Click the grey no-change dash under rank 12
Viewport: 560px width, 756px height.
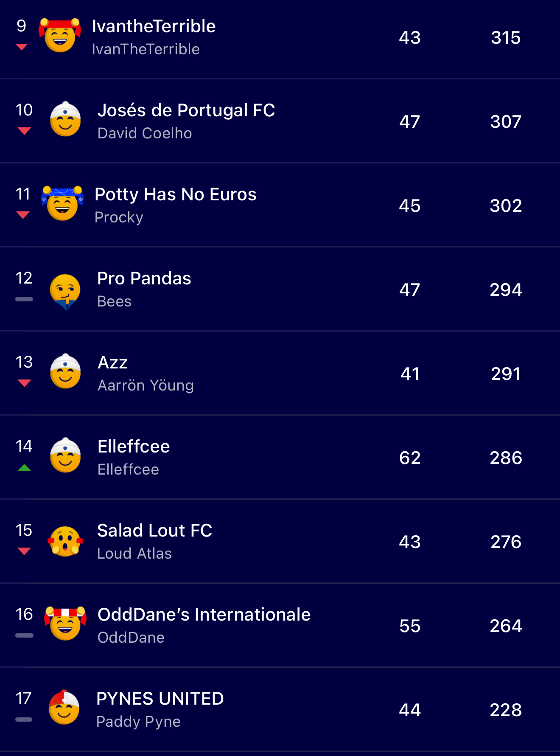coord(24,299)
